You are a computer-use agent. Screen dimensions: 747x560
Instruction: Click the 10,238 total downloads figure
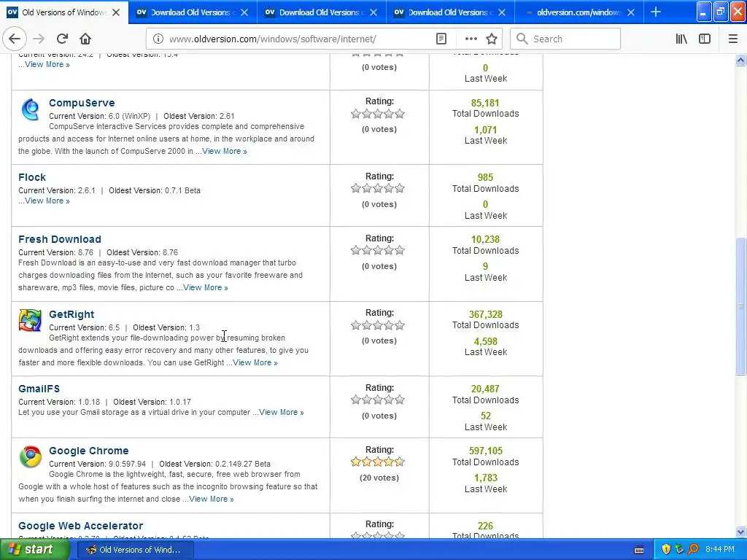(x=485, y=239)
